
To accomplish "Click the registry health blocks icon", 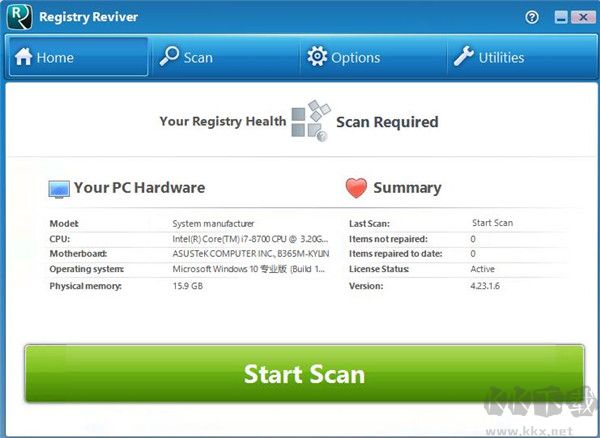I will (311, 120).
